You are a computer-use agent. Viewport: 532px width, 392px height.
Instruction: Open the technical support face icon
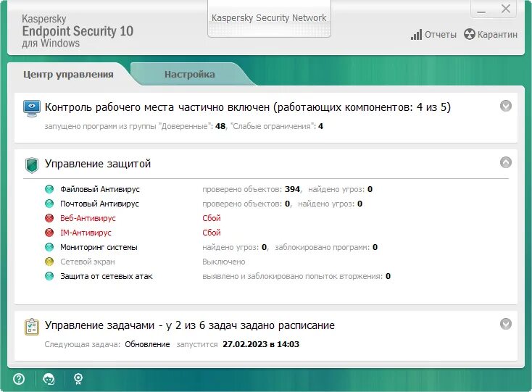pyautogui.click(x=49, y=379)
